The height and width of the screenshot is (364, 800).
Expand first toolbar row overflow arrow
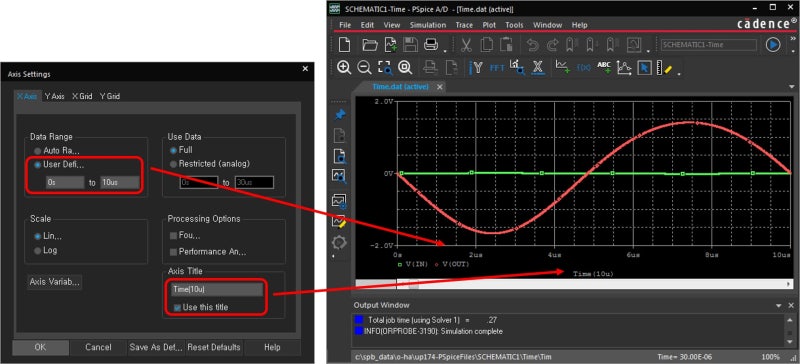445,51
